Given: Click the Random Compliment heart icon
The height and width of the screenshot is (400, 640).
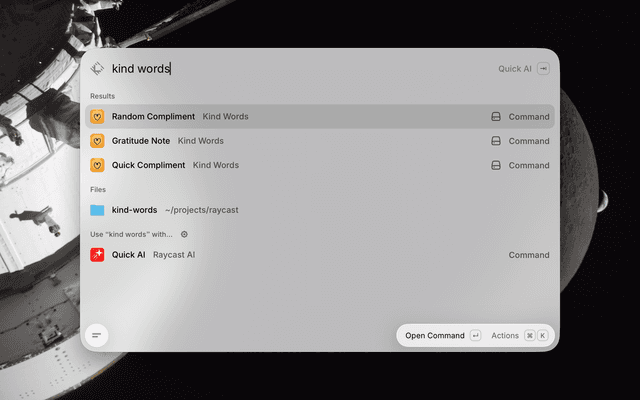Looking at the screenshot, I should pos(97,117).
